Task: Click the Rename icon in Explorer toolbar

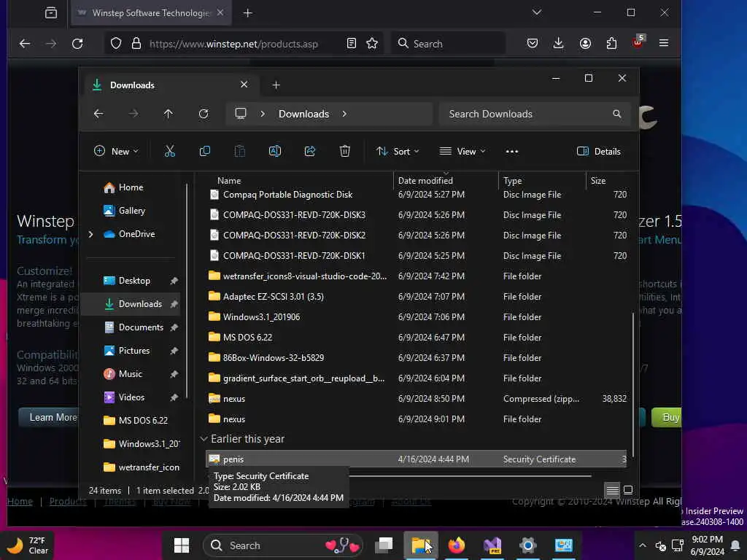Action: (275, 152)
